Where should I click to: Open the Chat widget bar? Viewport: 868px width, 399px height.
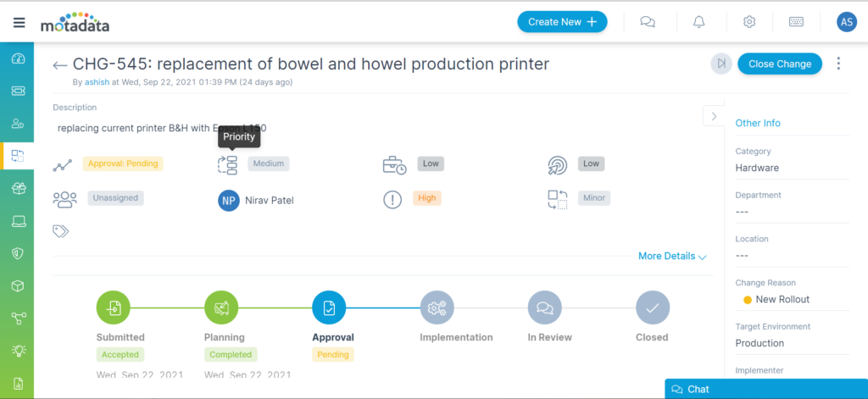[x=765, y=389]
